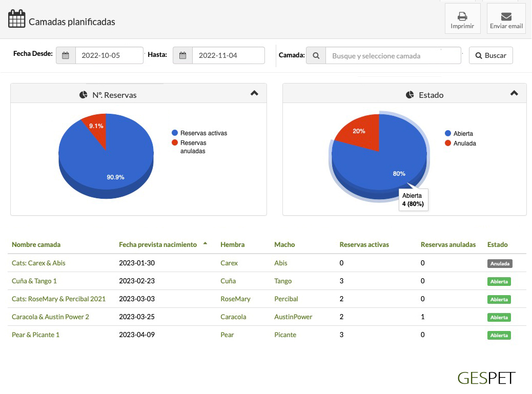Screen dimensions: 532x394
Task: Toggle Abierta legend entry in Estado chart
Action: (463, 134)
